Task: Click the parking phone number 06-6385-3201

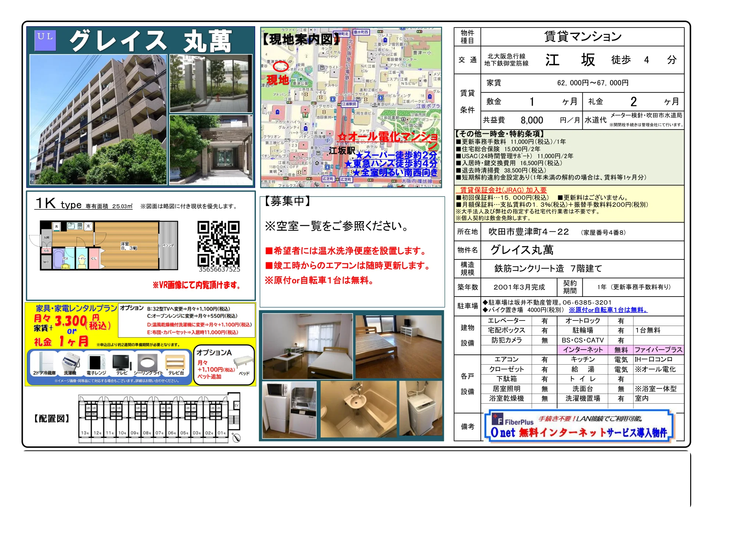Action: coord(587,302)
